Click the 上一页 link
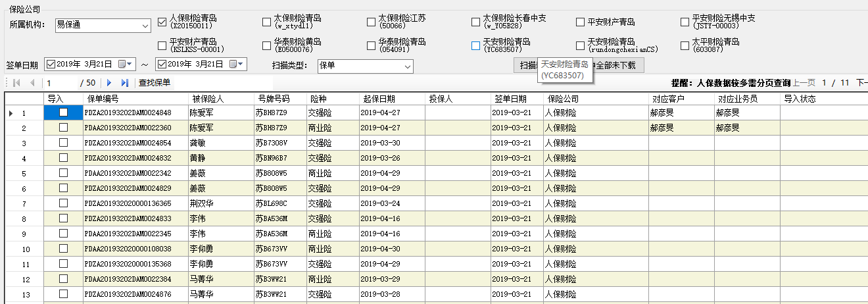868x304 pixels. [805, 83]
